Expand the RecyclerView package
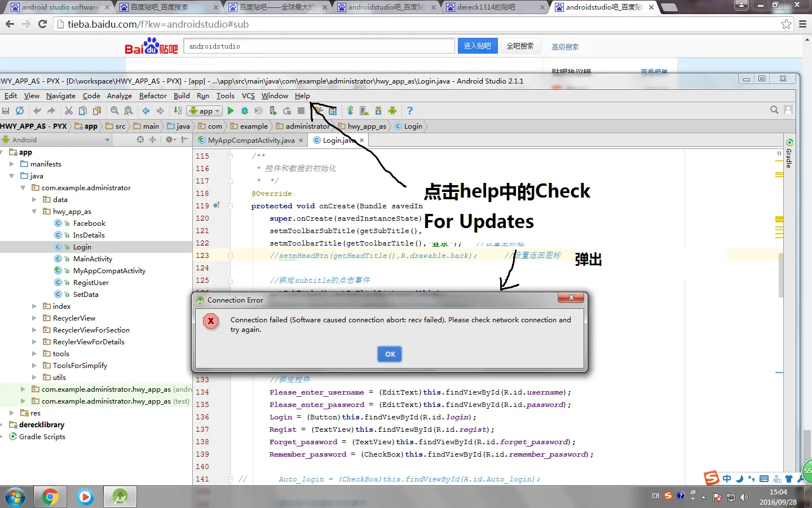 (34, 318)
